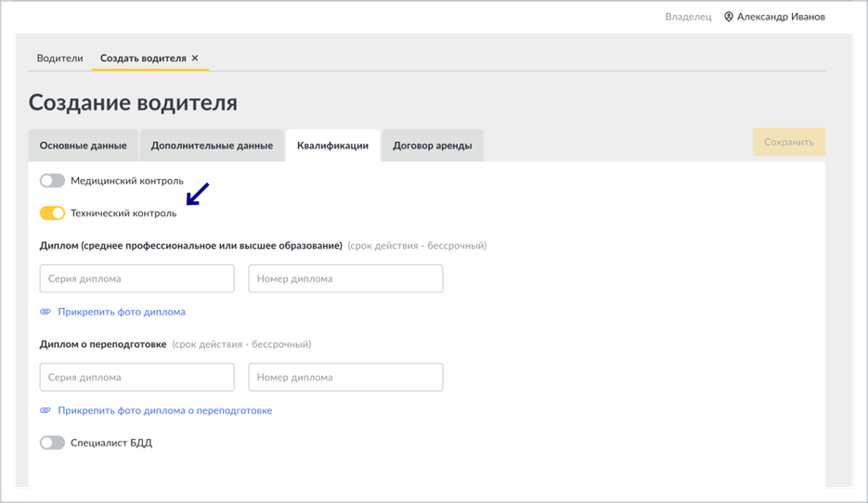
Task: Select the Квалификации tab
Action: [332, 146]
